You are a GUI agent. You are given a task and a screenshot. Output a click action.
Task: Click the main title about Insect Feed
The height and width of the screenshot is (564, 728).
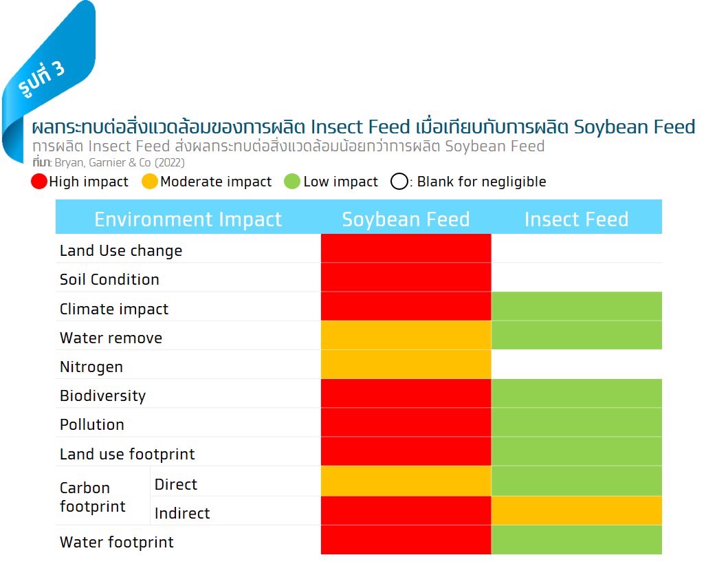[x=363, y=127]
